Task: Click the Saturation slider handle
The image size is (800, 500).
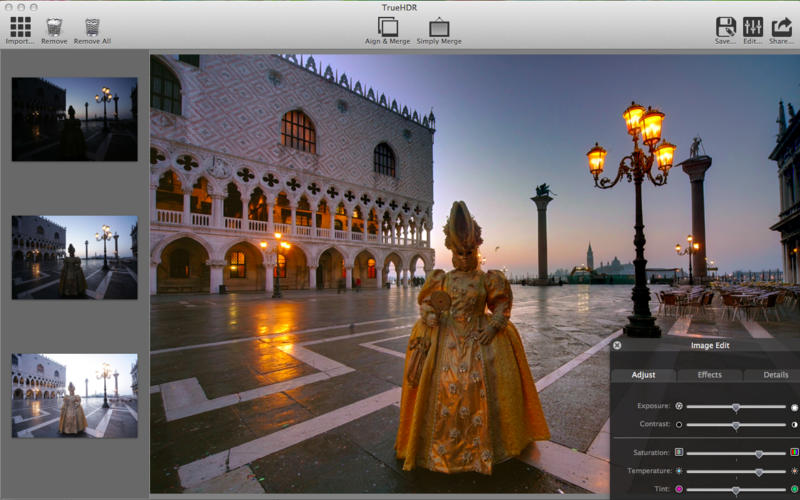Action: tap(759, 453)
